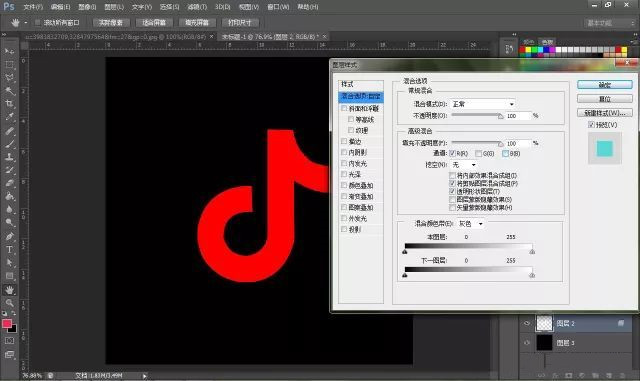
Task: Click the 复位 (Reset) button
Action: [x=605, y=99]
